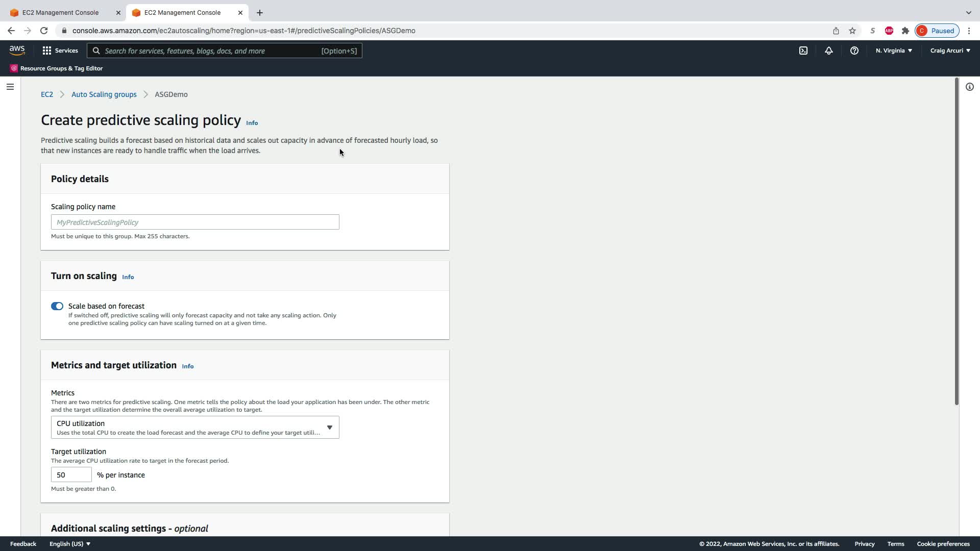Open the notifications bell icon
The image size is (980, 551).
(x=829, y=51)
